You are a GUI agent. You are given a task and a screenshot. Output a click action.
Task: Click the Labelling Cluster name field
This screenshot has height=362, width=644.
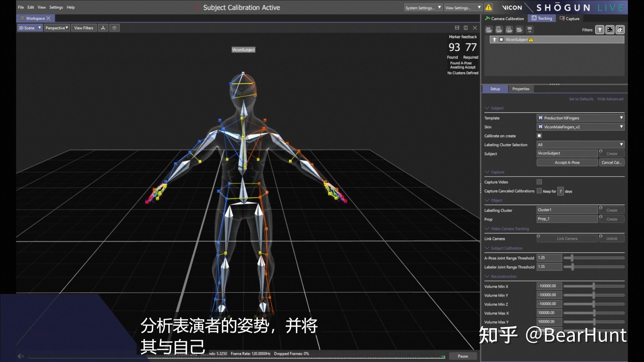567,210
